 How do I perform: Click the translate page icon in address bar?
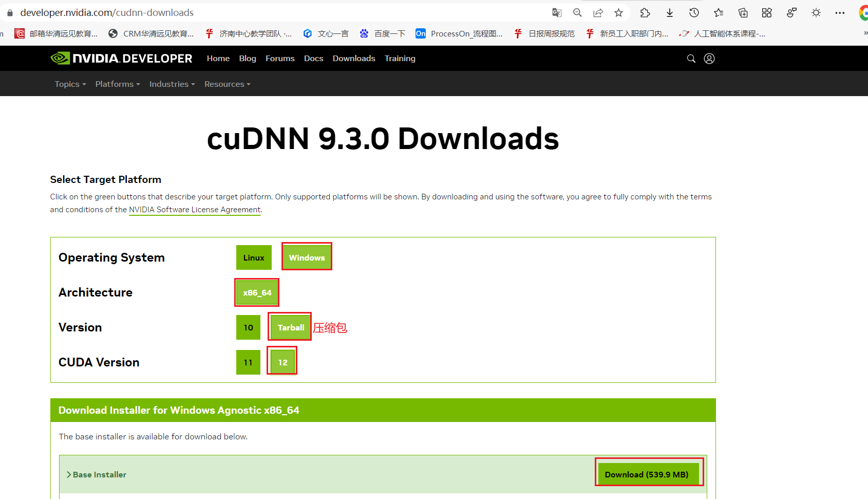(557, 13)
